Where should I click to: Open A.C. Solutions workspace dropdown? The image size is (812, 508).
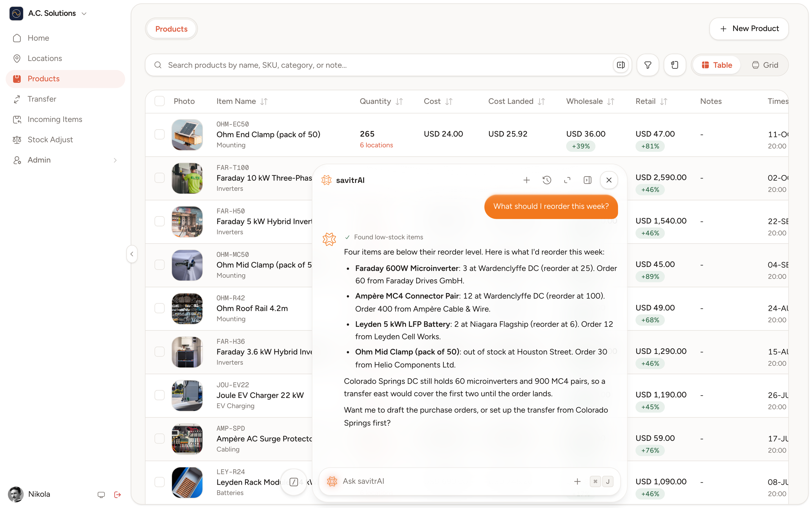[x=48, y=14]
